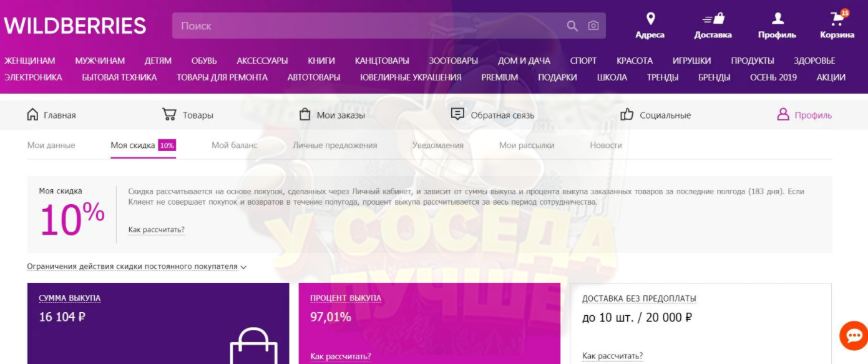Open the СПОРТ category
The image size is (868, 364).
[x=583, y=61]
